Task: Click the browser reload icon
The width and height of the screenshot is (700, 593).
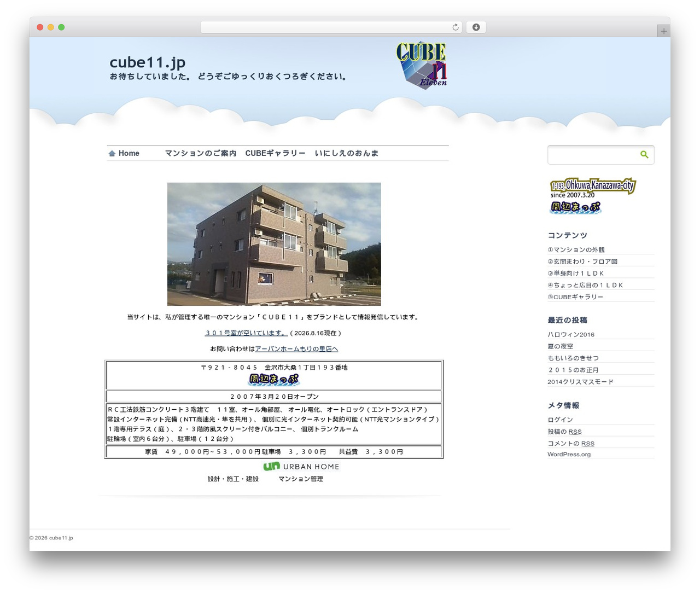Action: (x=455, y=27)
